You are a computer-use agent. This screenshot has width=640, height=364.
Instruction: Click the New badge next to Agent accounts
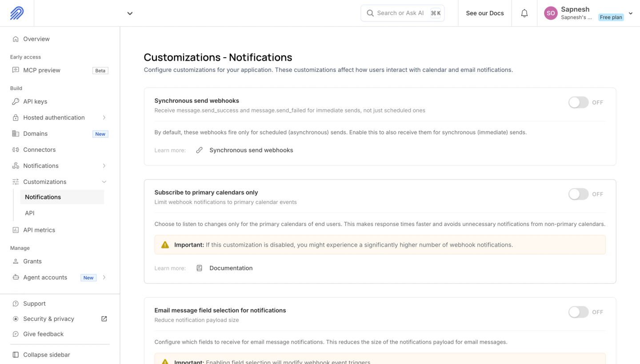88,278
